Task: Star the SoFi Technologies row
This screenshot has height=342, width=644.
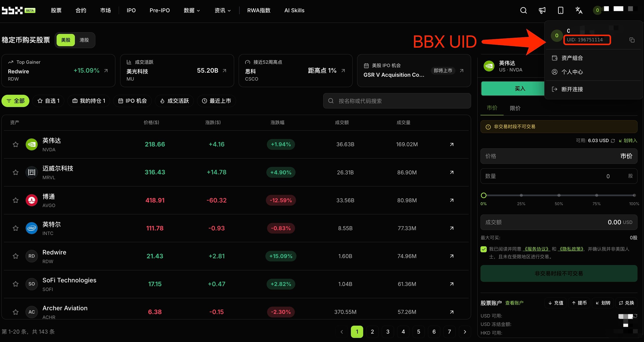Action: (x=15, y=284)
